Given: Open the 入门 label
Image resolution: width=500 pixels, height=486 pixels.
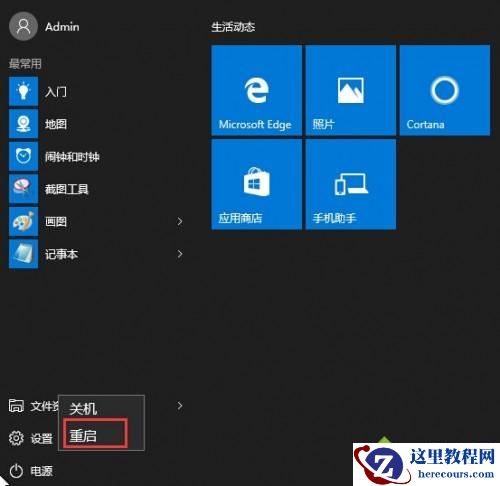Looking at the screenshot, I should coord(56,91).
